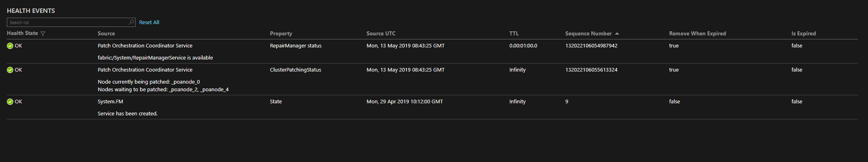Click the 'Service has been created.' description
The height and width of the screenshot is (162, 868).
pyautogui.click(x=128, y=114)
